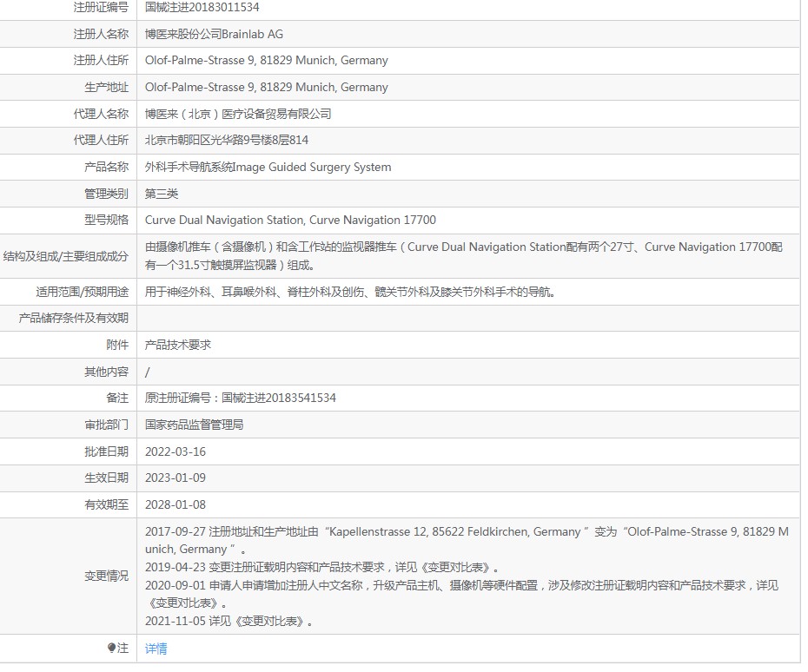Click the 审批部门 label
This screenshot has height=672, width=808.
coord(107,425)
